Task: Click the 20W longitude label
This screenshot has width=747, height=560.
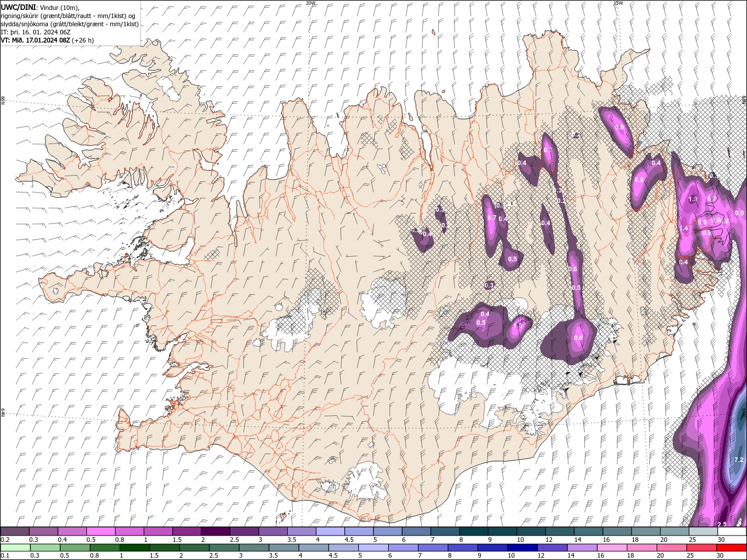Action: 310,3
